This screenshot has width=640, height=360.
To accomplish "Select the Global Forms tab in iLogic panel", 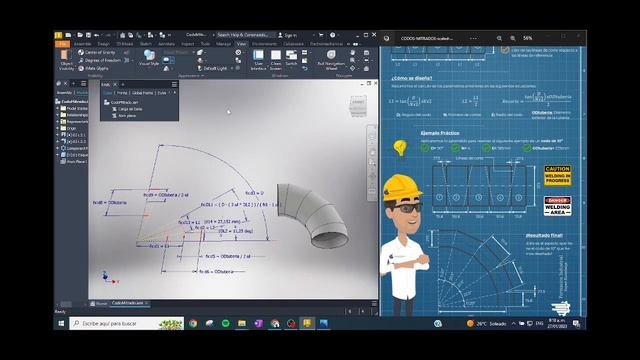I will (x=142, y=93).
